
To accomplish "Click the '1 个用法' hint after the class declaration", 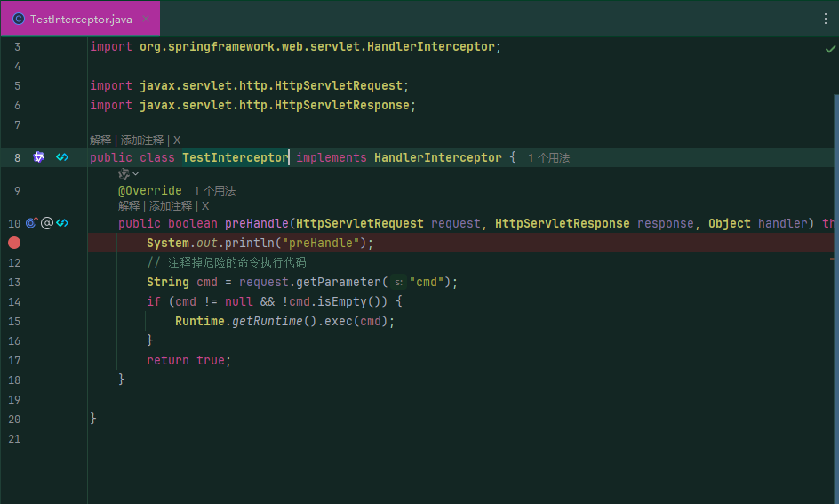I will (549, 158).
